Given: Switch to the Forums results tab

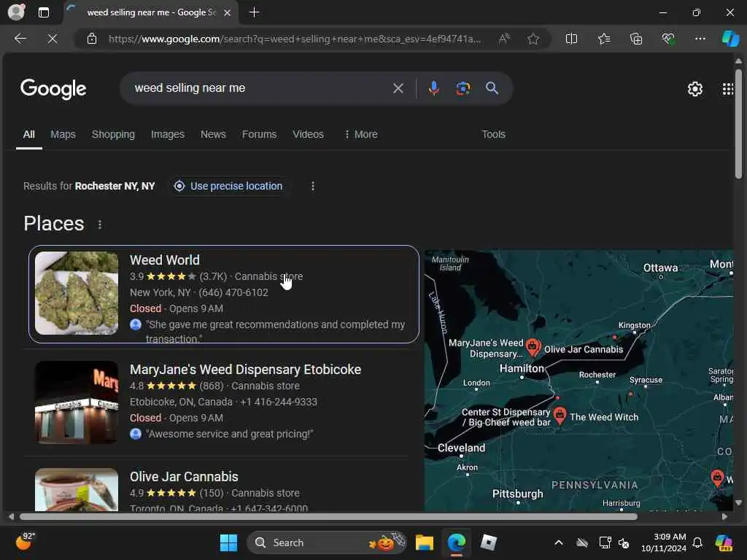Looking at the screenshot, I should click(259, 134).
